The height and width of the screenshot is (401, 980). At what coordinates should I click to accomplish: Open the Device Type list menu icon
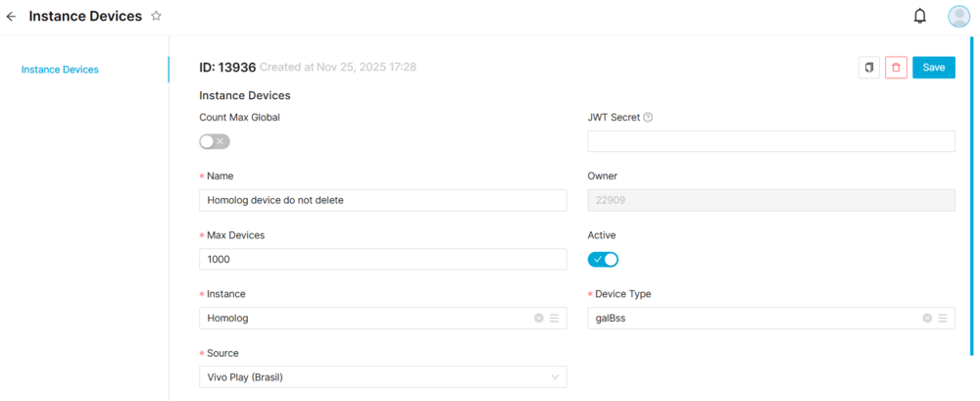click(943, 319)
